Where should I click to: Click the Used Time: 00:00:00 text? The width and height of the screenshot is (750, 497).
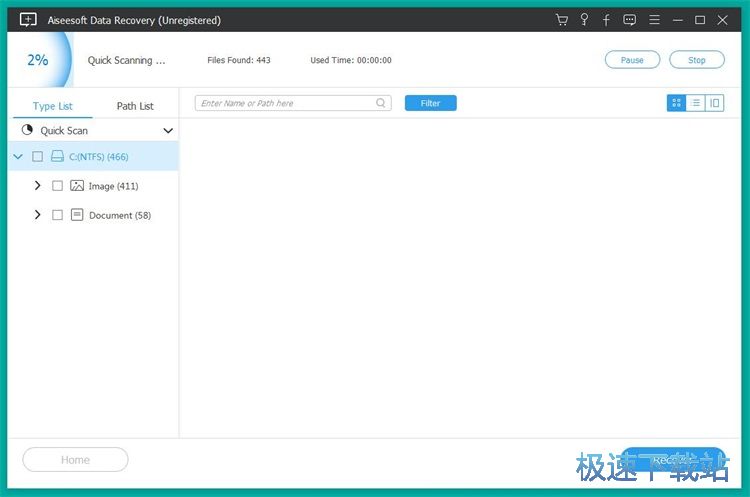tap(351, 60)
